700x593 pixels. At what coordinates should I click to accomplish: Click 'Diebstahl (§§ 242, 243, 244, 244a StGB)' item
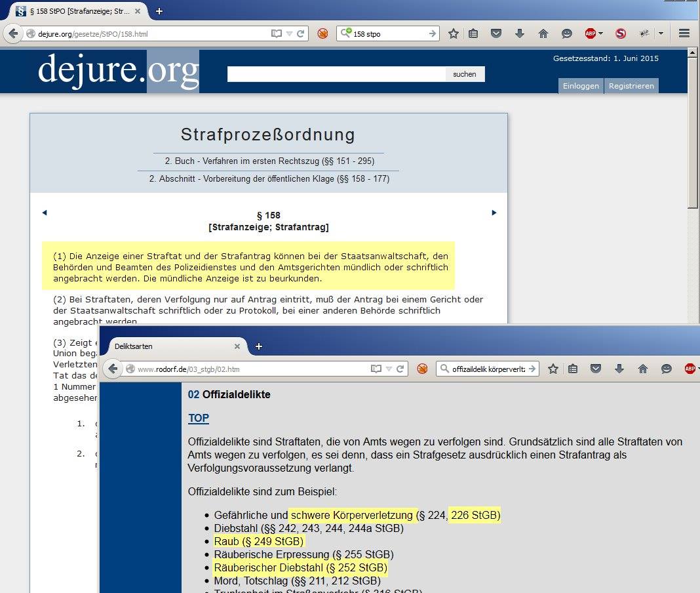[309, 528]
